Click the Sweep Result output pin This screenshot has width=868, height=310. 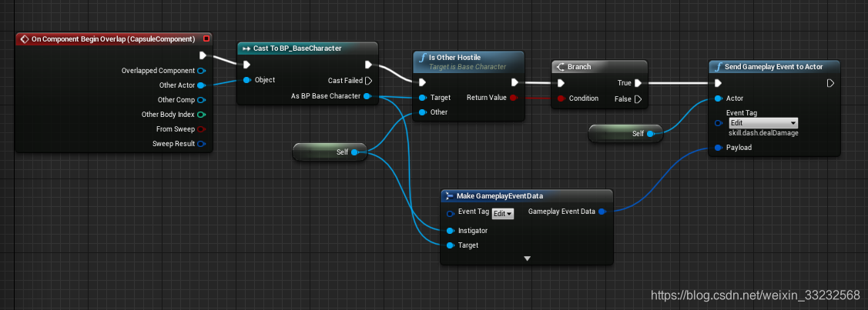tap(202, 144)
